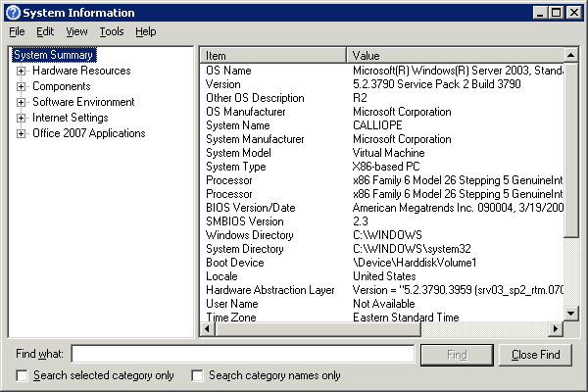
Task: Expand the Hardware Resources tree node
Action: (x=21, y=71)
